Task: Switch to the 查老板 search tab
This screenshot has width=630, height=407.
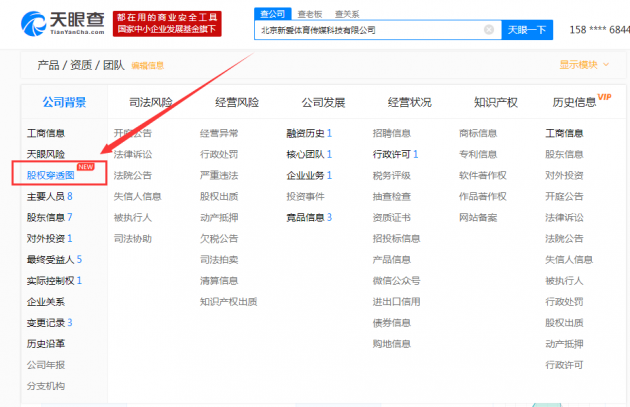Action: [x=310, y=14]
